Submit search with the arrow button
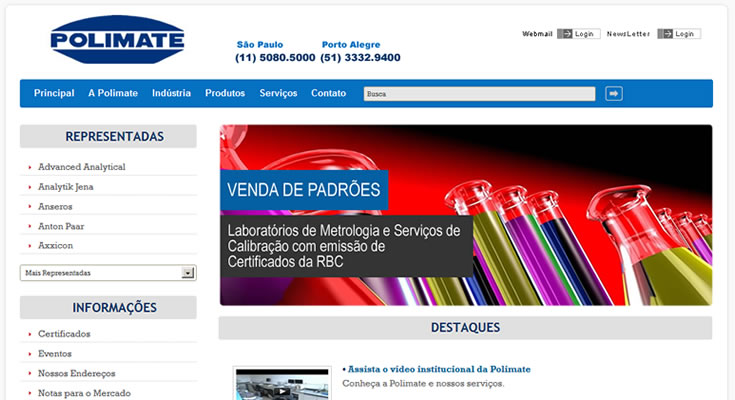The image size is (735, 400). [614, 93]
